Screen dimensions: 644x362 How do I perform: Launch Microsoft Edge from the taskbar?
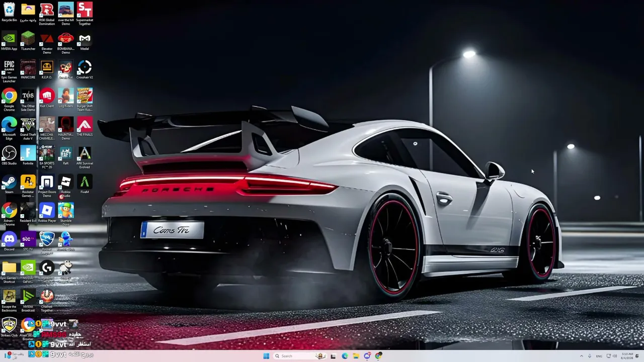click(345, 356)
